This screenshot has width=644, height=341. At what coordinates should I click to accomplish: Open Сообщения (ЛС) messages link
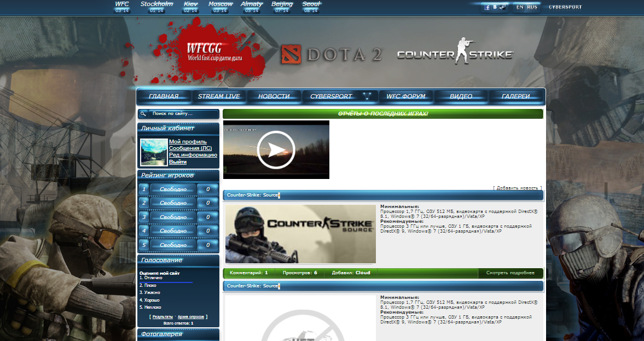(190, 148)
